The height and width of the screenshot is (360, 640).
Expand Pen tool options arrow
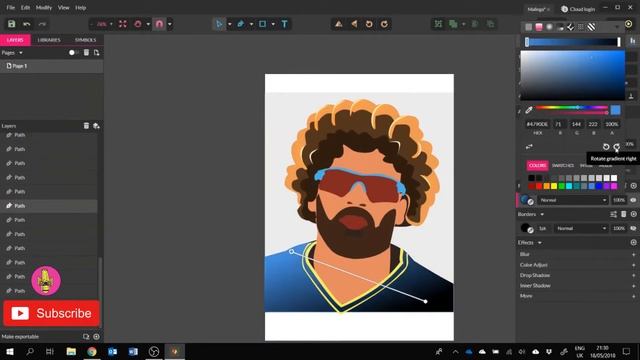point(251,24)
